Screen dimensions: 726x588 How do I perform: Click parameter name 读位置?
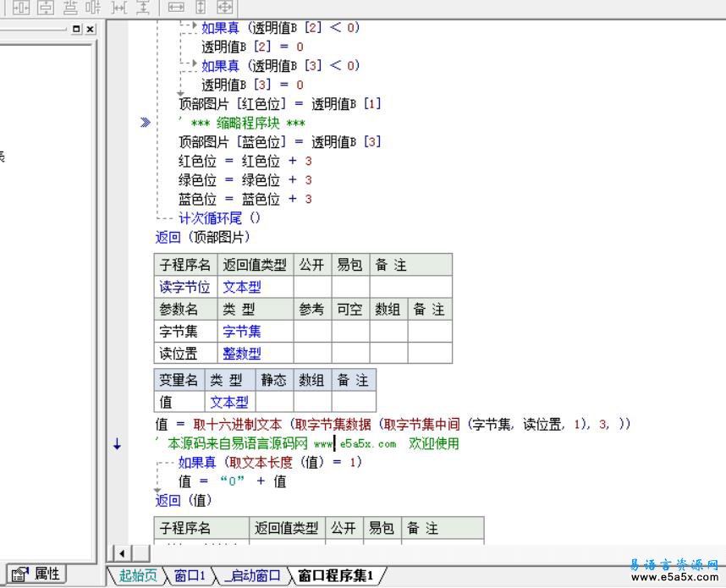179,354
